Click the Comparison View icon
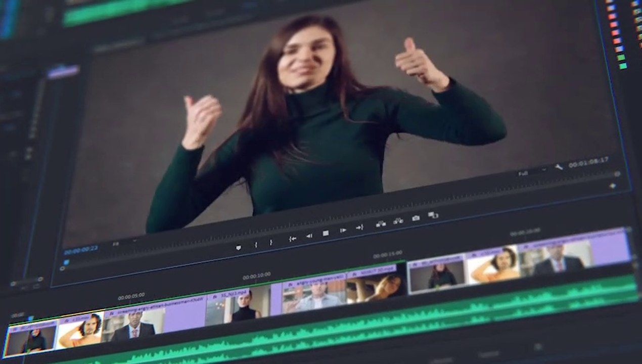The width and height of the screenshot is (642, 364). 433,215
